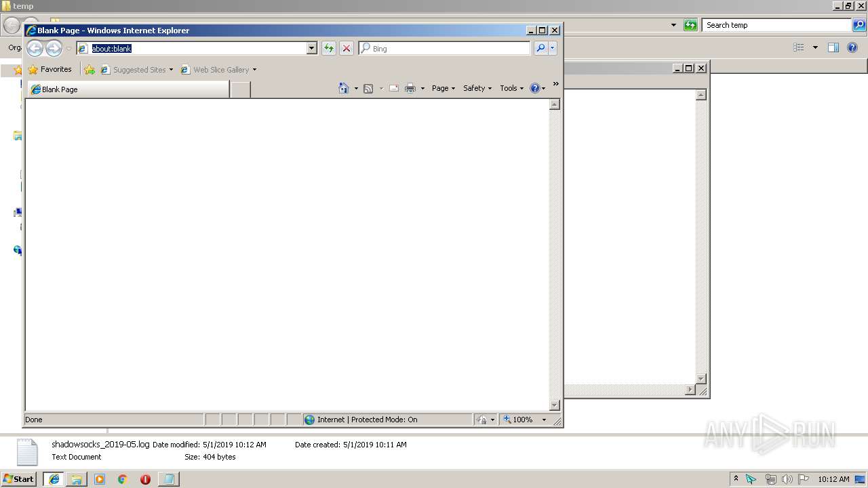The height and width of the screenshot is (488, 868).
Task: Click the Read Mail icon
Action: coord(393,88)
